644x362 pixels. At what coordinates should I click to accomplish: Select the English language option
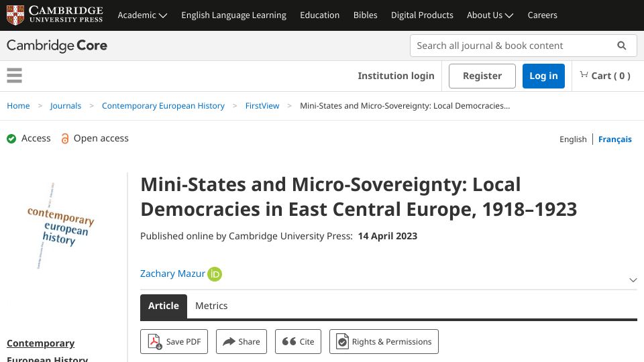pos(573,139)
